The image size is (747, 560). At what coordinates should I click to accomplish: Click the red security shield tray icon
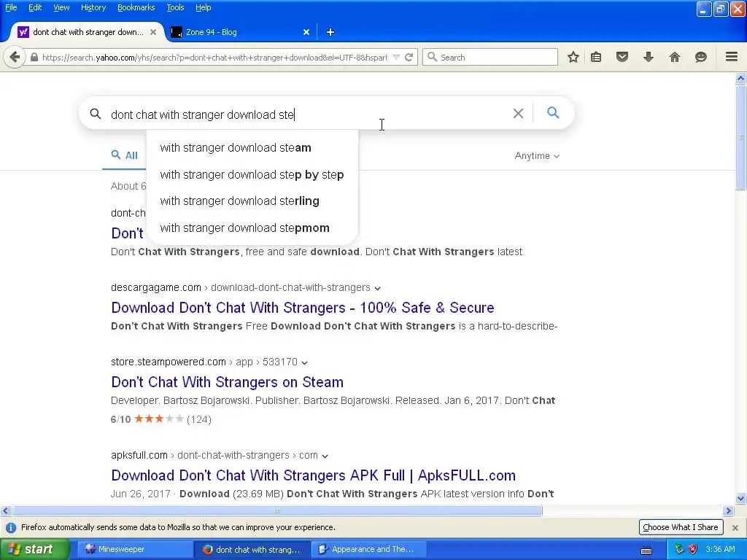pos(693,550)
